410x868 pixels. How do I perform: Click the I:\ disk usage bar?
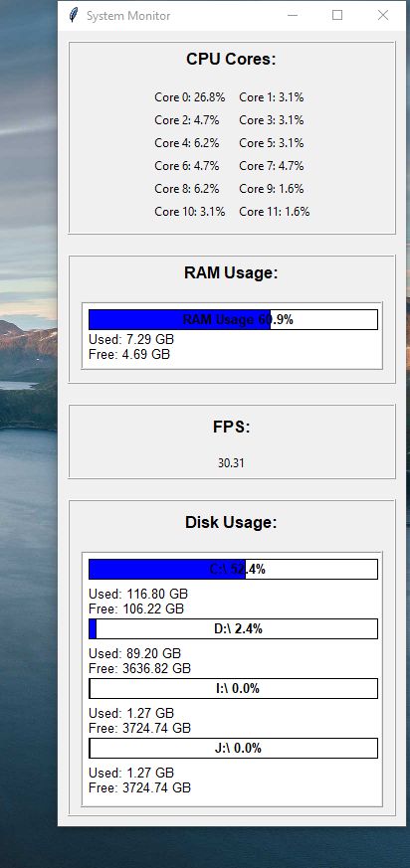click(x=233, y=689)
